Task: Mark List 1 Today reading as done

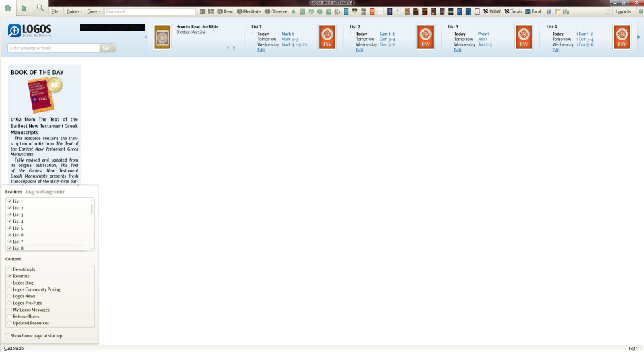Action: coord(254,34)
